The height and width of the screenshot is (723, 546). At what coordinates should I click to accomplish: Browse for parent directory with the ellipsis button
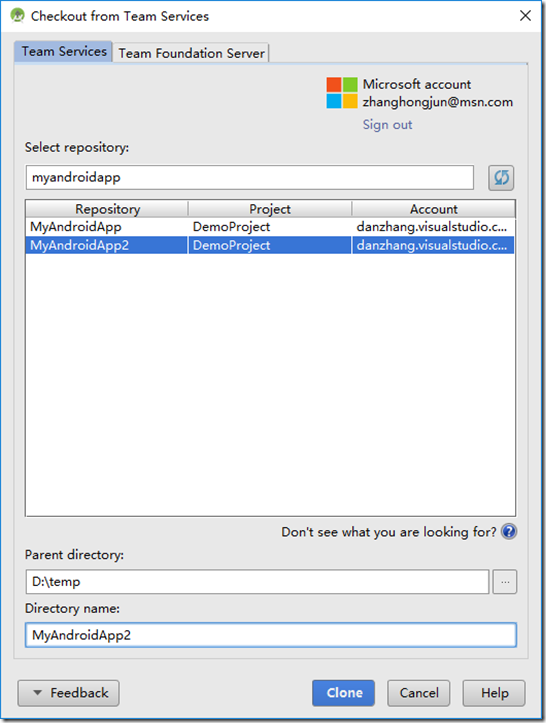pos(505,582)
